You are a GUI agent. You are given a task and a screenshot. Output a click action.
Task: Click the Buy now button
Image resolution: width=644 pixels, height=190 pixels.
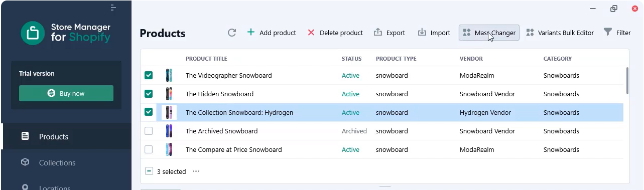pyautogui.click(x=66, y=93)
